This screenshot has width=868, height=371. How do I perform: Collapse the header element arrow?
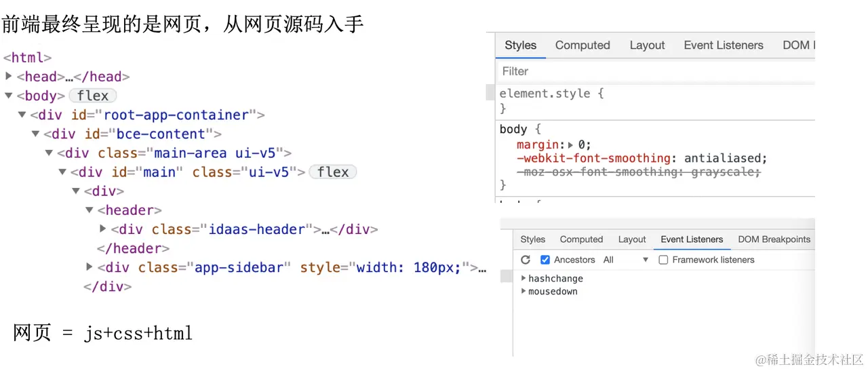[89, 210]
